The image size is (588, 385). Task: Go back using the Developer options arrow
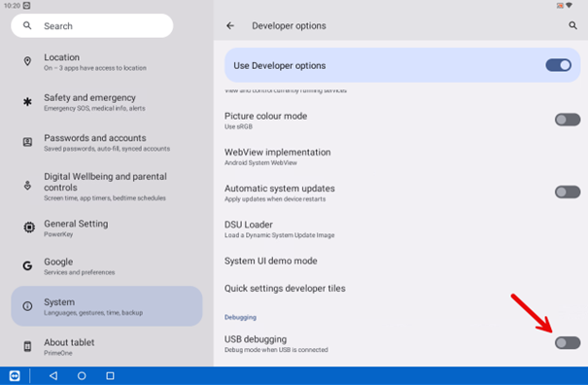point(230,25)
